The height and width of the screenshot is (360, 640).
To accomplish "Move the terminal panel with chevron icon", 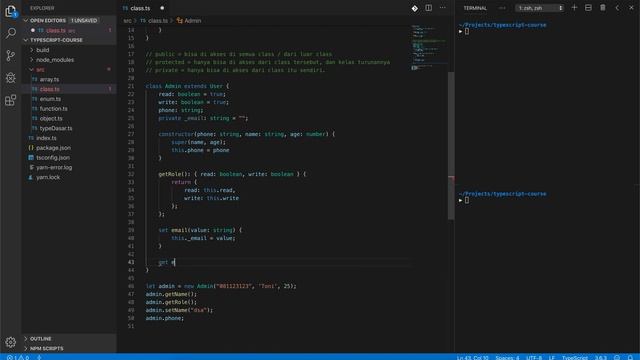I will point(617,8).
